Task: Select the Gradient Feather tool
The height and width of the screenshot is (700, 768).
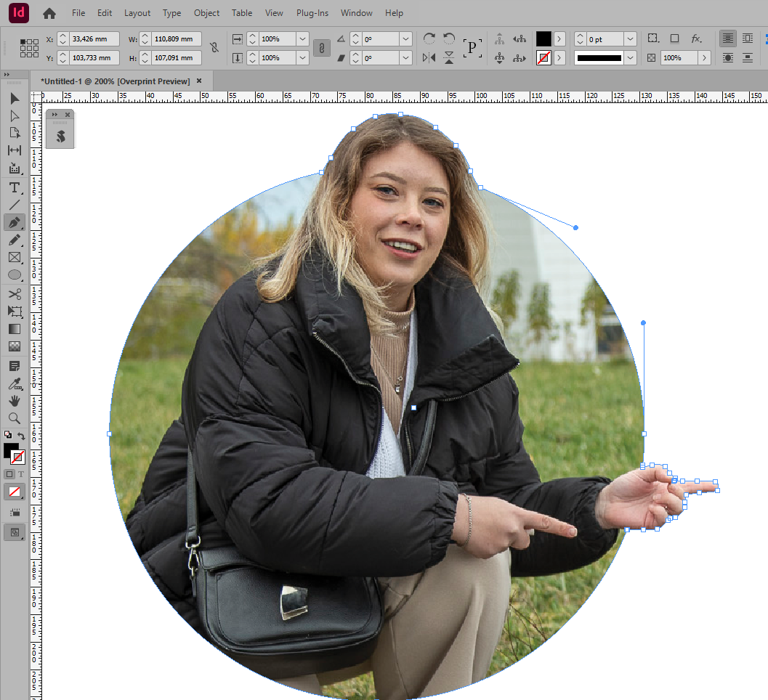Action: (15, 346)
